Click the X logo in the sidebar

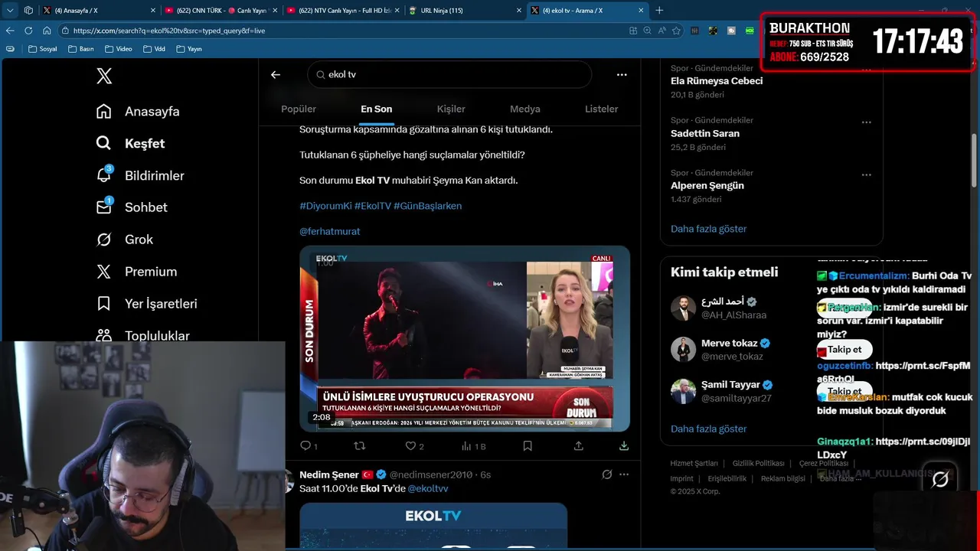(x=104, y=76)
